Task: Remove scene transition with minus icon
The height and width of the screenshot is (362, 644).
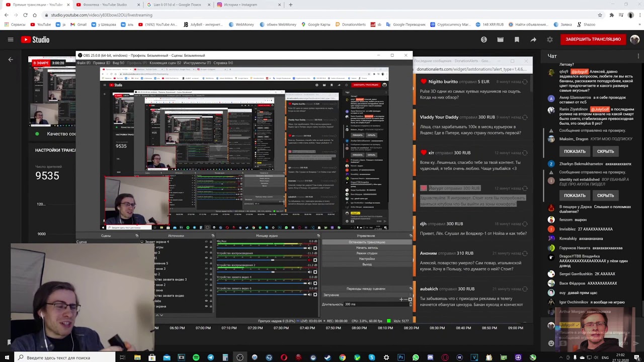Action: 406,300
